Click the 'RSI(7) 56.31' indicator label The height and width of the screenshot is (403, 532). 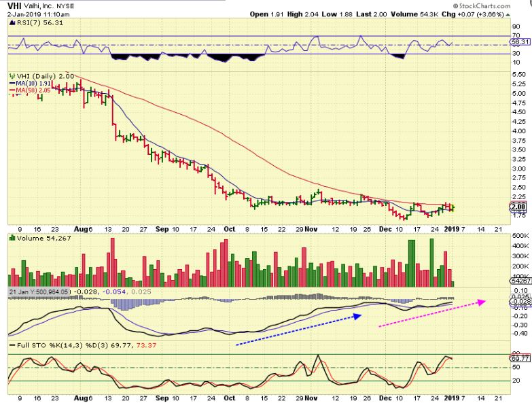[39, 22]
